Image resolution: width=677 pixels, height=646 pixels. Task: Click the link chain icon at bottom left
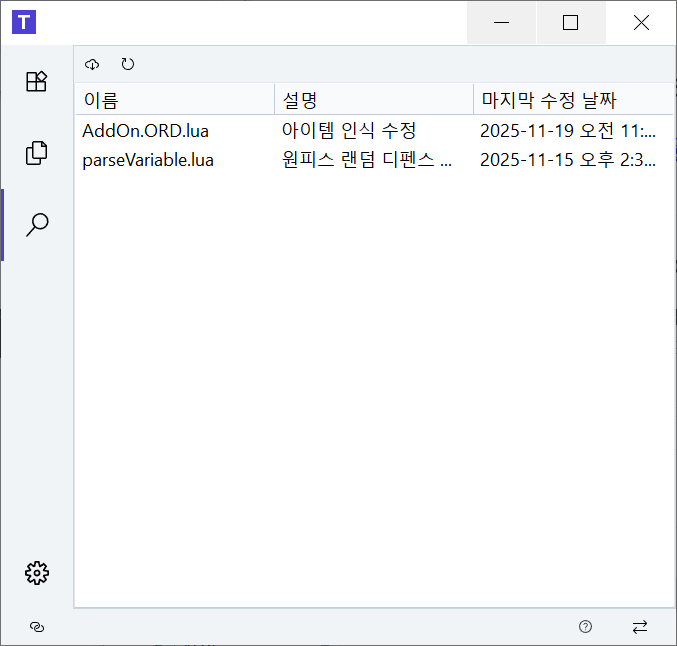[37, 627]
